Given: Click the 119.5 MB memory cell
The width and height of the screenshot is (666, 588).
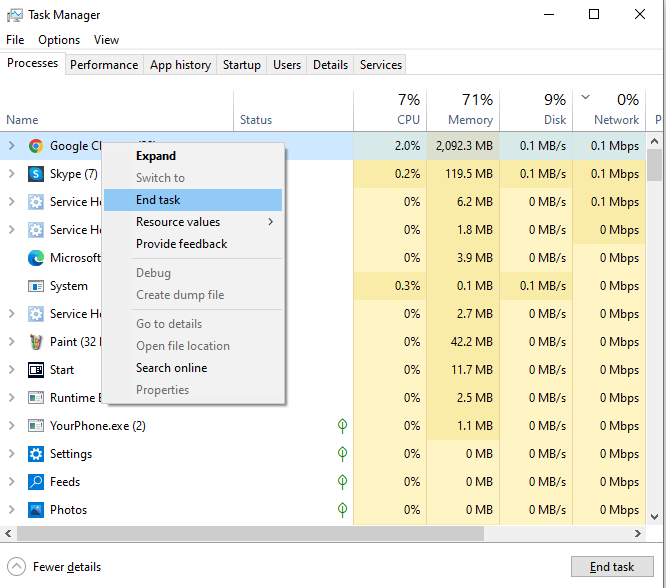Looking at the screenshot, I should (x=463, y=174).
